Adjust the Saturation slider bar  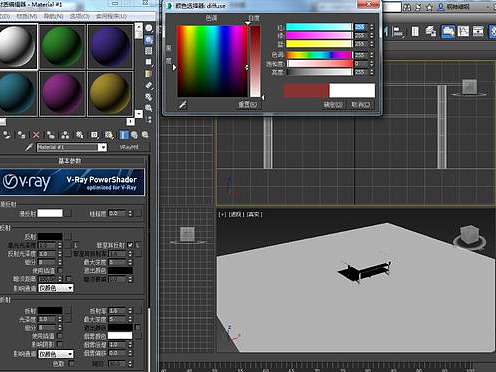coord(319,63)
